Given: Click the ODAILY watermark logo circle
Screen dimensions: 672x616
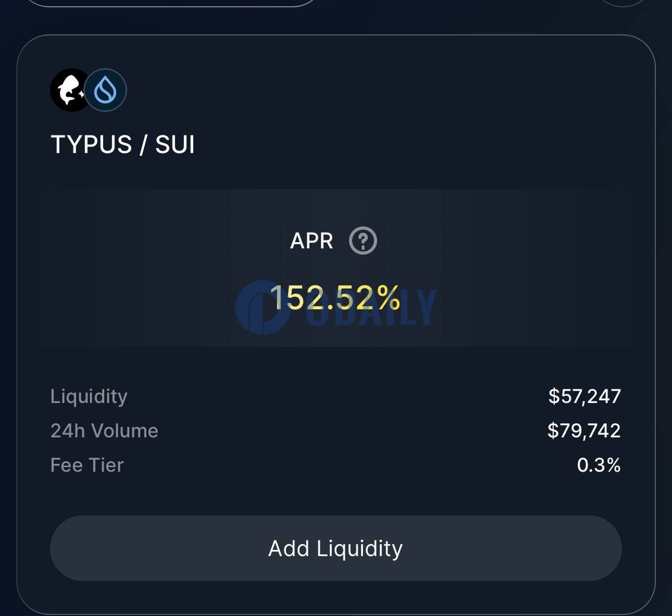Looking at the screenshot, I should pyautogui.click(x=262, y=307).
